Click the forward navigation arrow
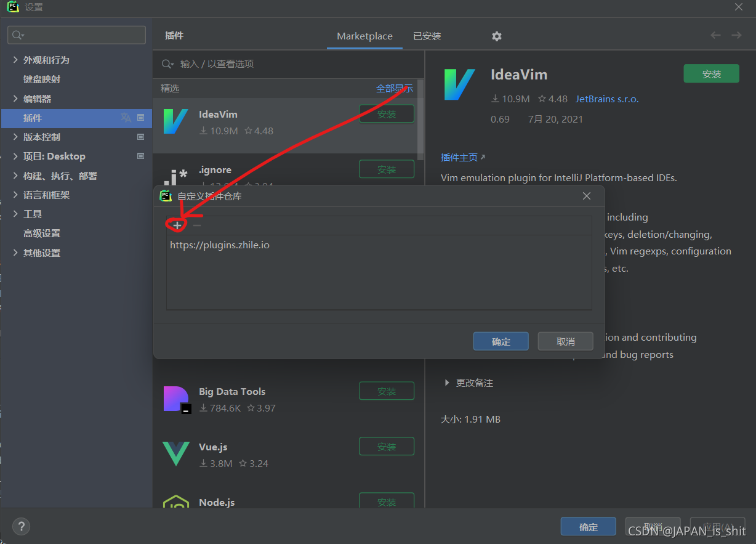This screenshot has height=544, width=756. tap(736, 36)
